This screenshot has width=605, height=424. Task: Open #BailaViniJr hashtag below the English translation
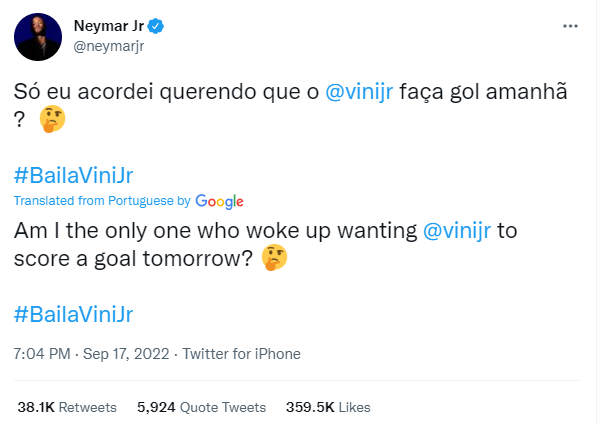74,314
